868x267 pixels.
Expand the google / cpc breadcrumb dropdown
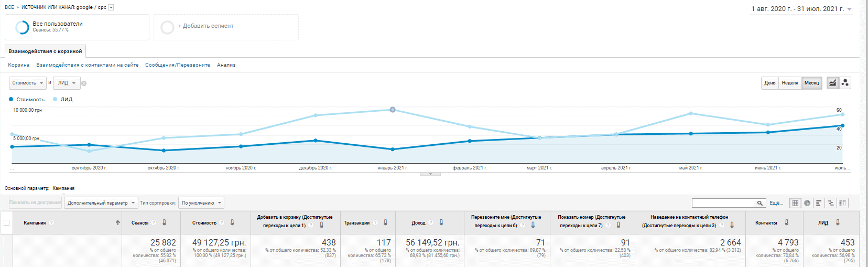(x=111, y=7)
